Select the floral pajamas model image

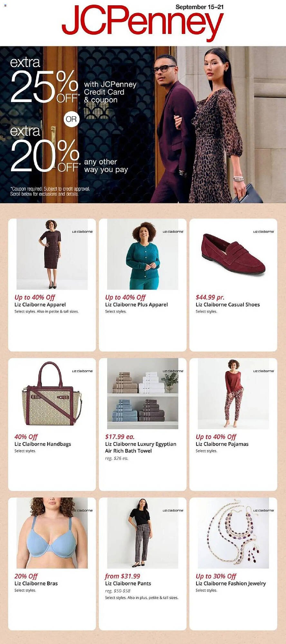click(233, 393)
